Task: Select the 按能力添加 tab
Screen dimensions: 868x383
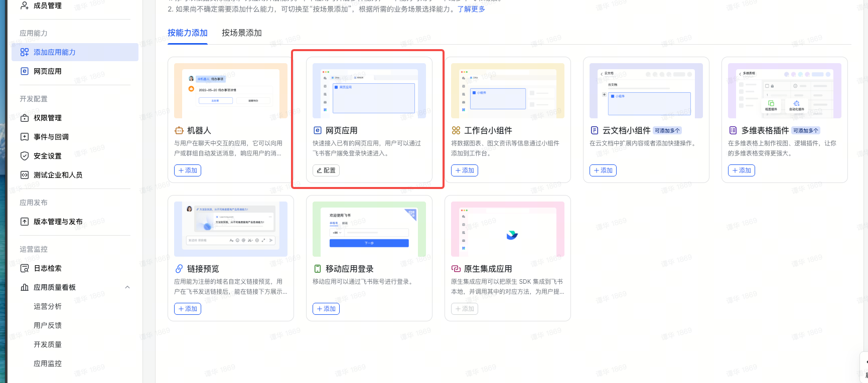Action: click(187, 33)
